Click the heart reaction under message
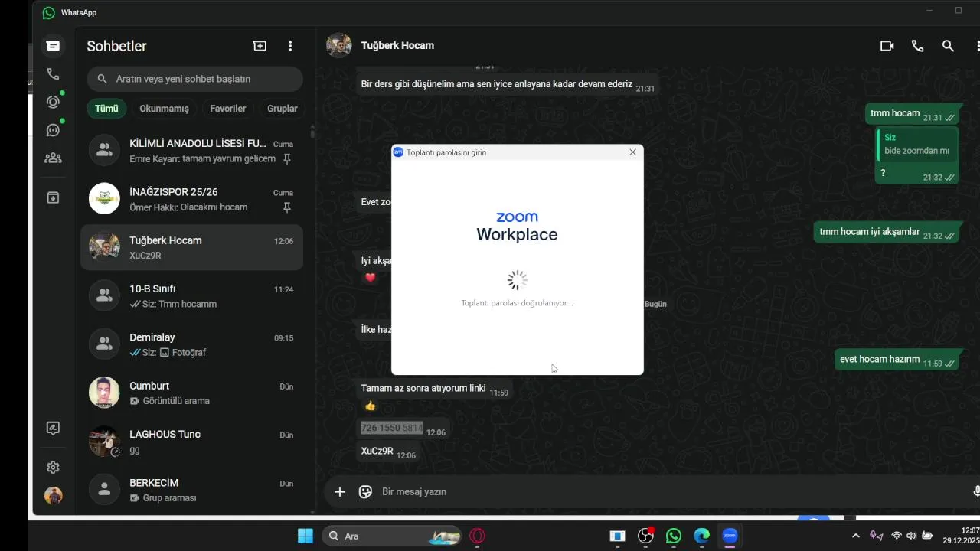 pos(371,278)
